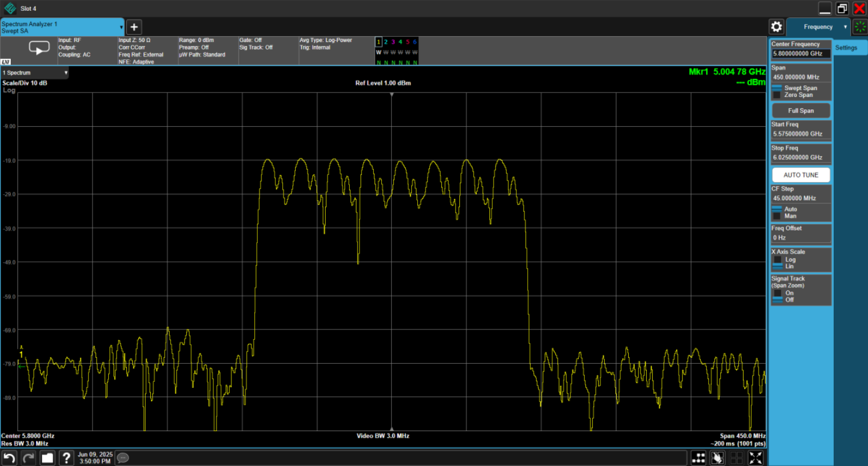Undo the last action
The image size is (868, 466).
(x=9, y=458)
